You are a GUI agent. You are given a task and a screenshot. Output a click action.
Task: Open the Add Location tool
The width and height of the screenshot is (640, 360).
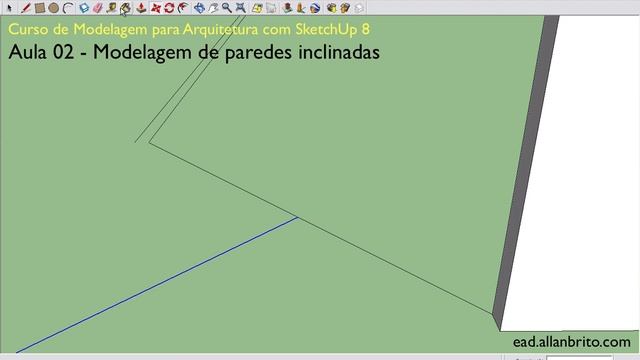click(257, 8)
